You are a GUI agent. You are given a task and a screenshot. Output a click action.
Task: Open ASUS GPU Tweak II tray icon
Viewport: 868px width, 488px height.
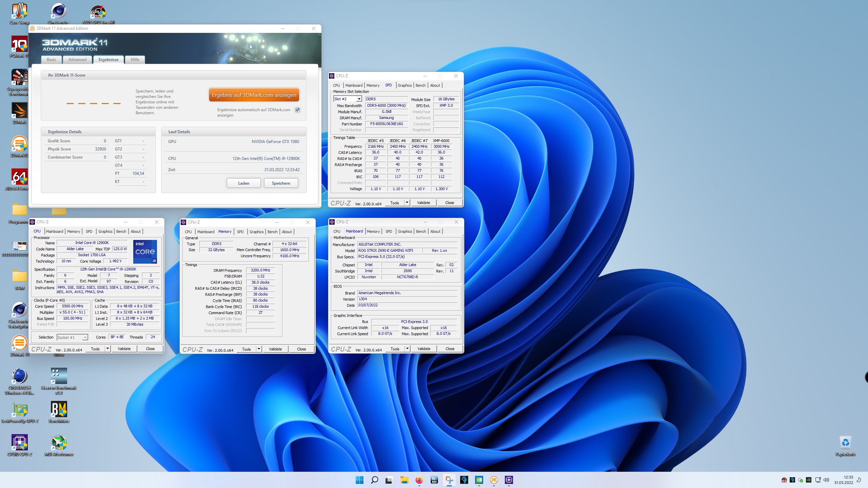[x=784, y=480]
